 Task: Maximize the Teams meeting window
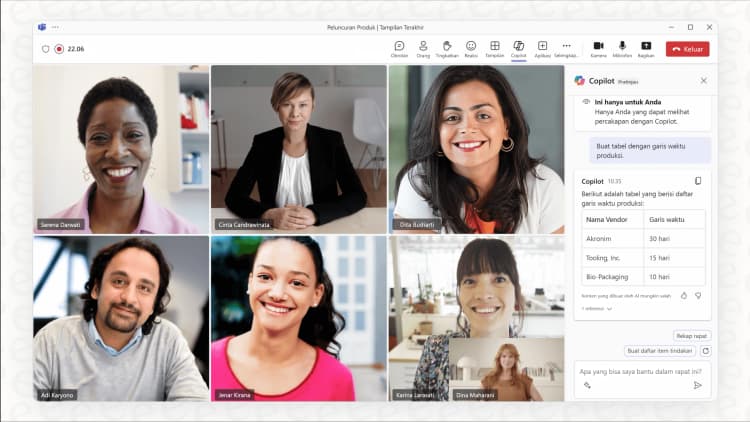click(x=690, y=27)
